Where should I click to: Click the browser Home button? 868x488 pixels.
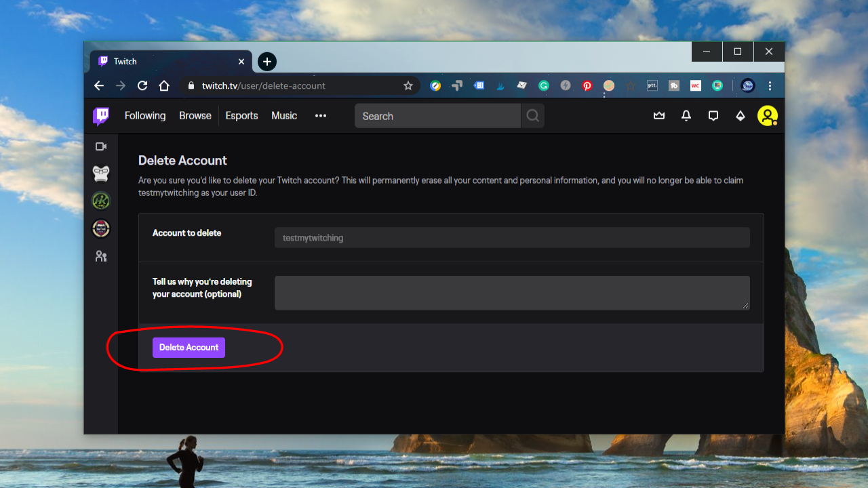pos(164,86)
